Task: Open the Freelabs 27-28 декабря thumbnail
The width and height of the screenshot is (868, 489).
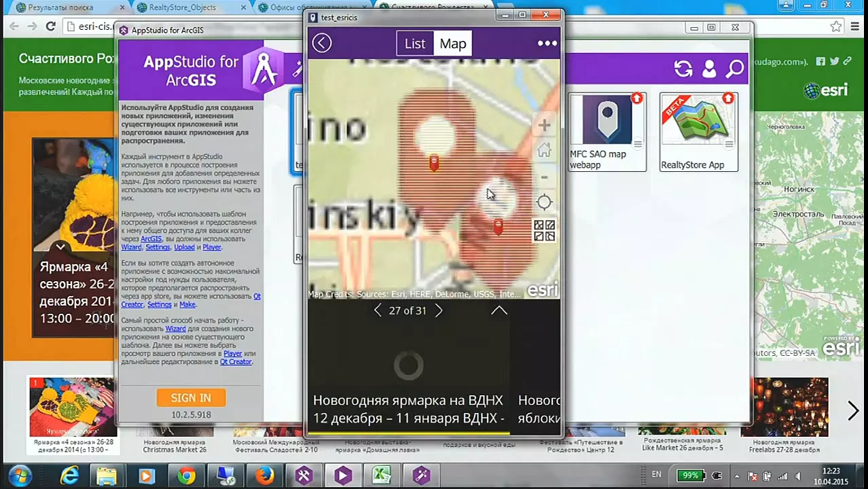Action: tap(784, 415)
